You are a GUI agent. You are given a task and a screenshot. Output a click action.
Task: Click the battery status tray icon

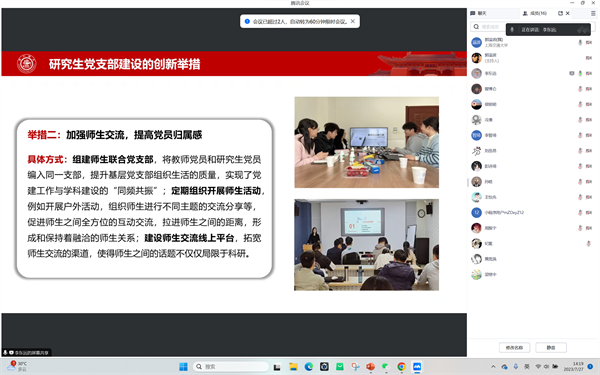(x=555, y=367)
